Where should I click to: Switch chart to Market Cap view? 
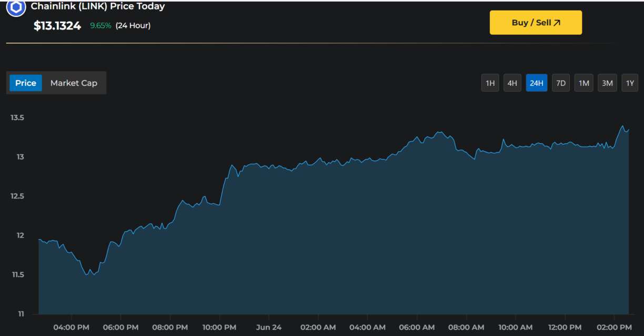[x=74, y=83]
